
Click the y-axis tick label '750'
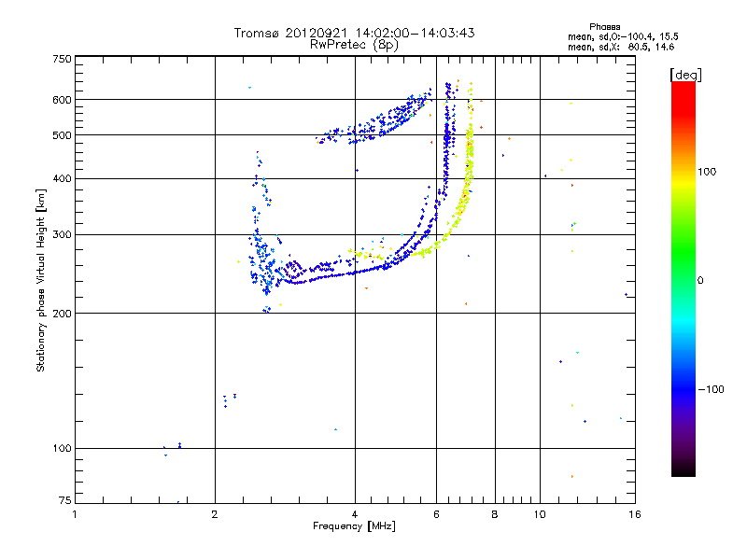tap(63, 59)
